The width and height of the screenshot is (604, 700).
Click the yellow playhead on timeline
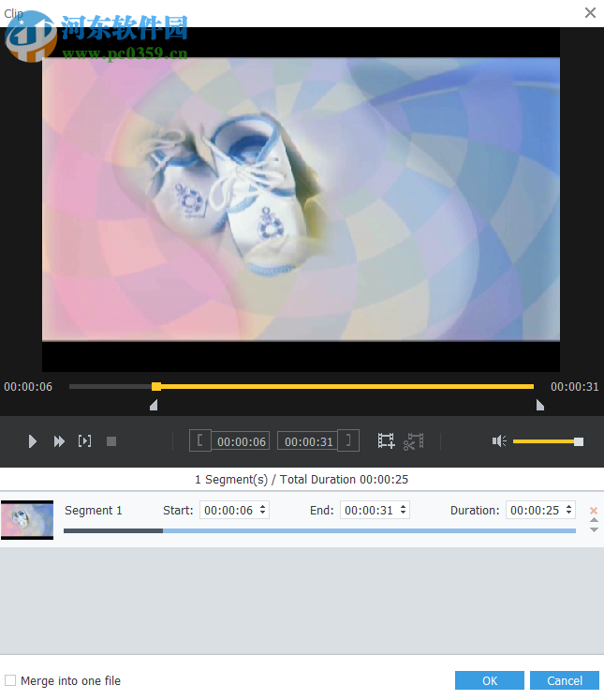156,386
